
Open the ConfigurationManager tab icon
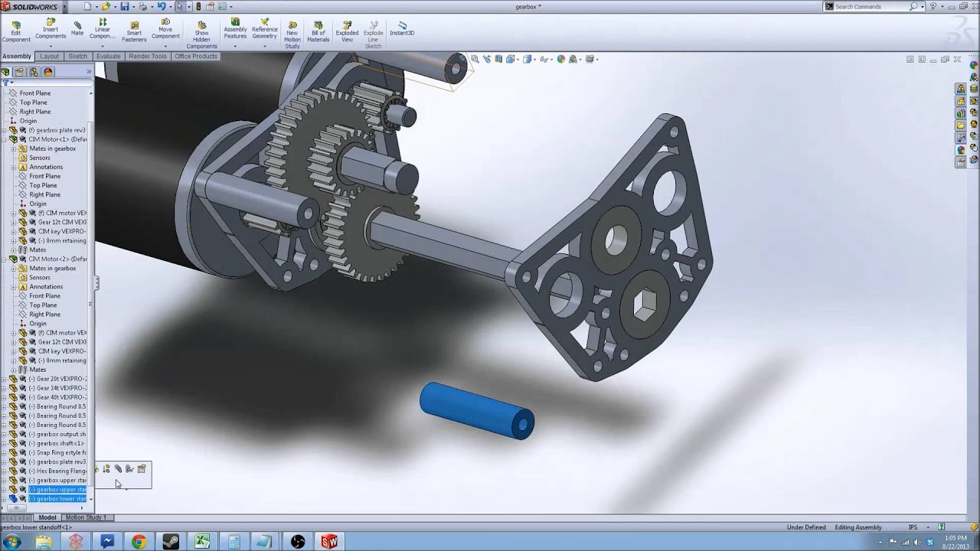(x=34, y=72)
